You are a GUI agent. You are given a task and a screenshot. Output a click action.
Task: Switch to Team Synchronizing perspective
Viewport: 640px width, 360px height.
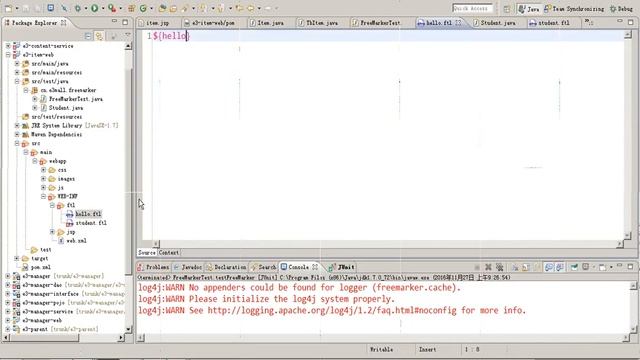(x=574, y=9)
